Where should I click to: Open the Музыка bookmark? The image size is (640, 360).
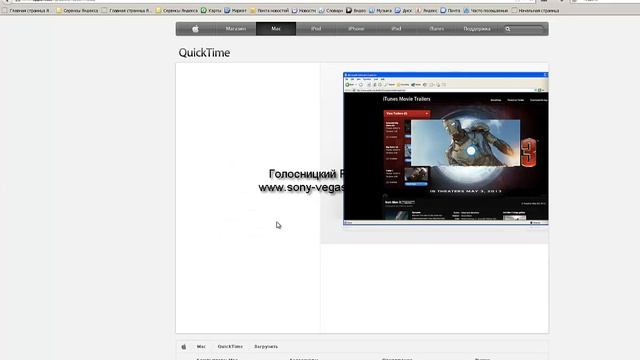380,10
